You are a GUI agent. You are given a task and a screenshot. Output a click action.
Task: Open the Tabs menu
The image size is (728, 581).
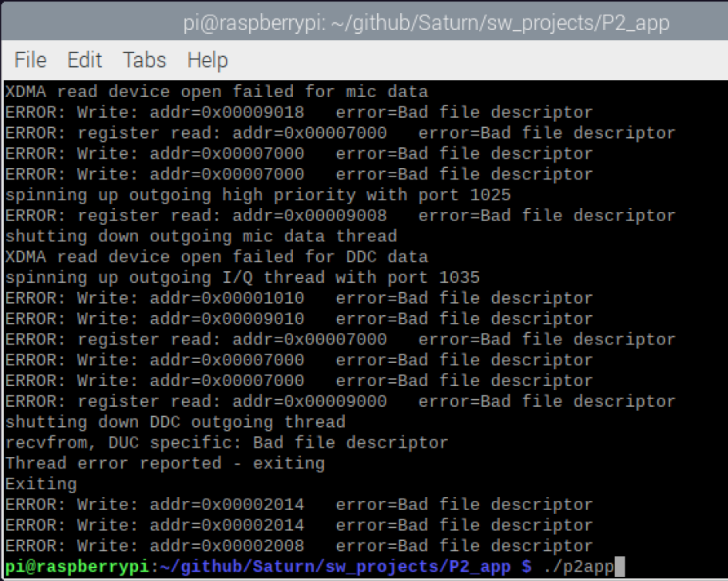point(143,60)
